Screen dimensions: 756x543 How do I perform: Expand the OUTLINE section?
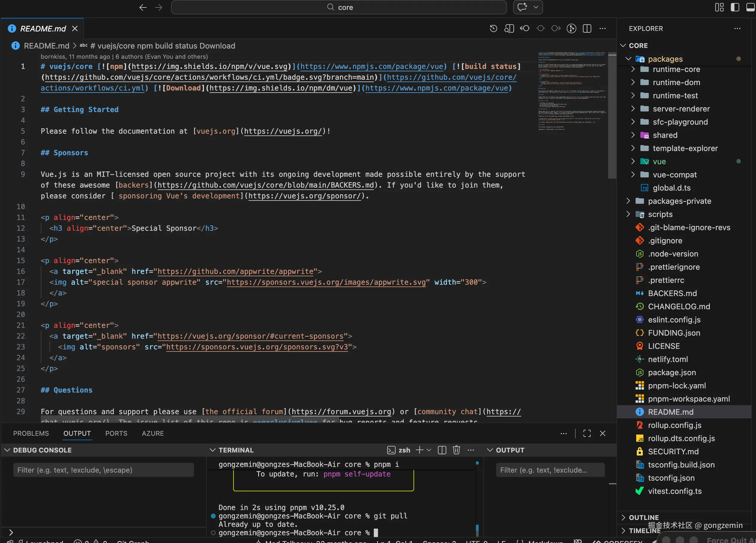tap(644, 517)
